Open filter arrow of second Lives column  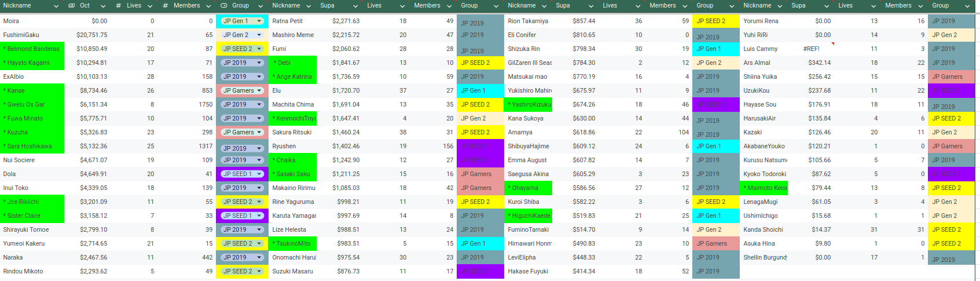[402, 6]
